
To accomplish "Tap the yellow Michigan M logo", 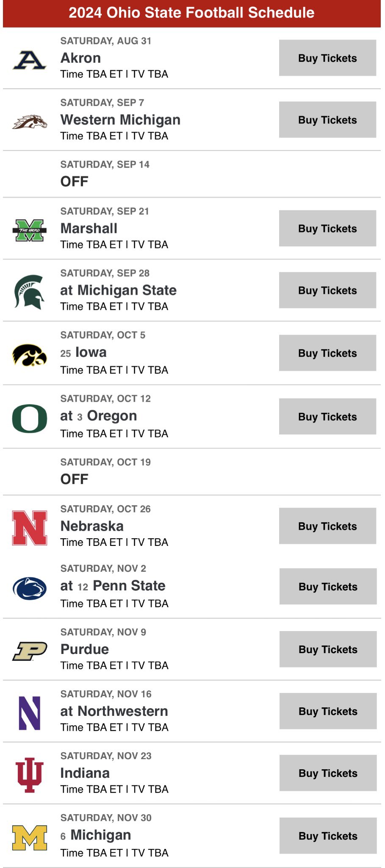I will 29,837.
